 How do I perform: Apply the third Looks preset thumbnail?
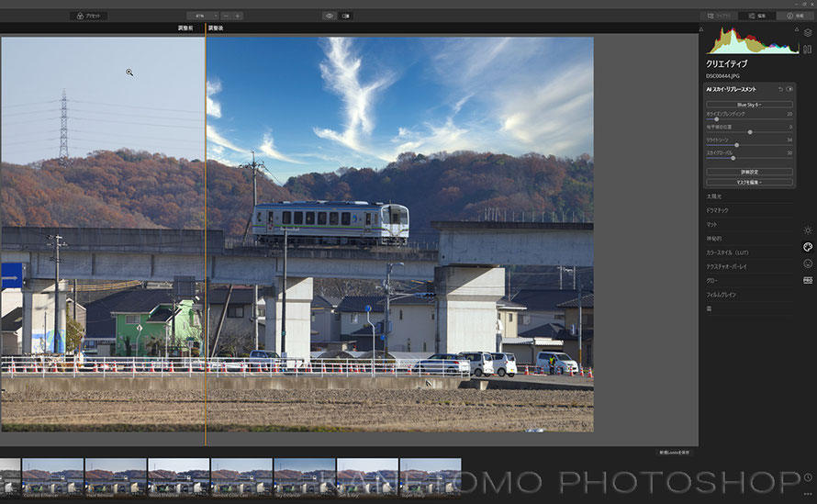tap(116, 476)
